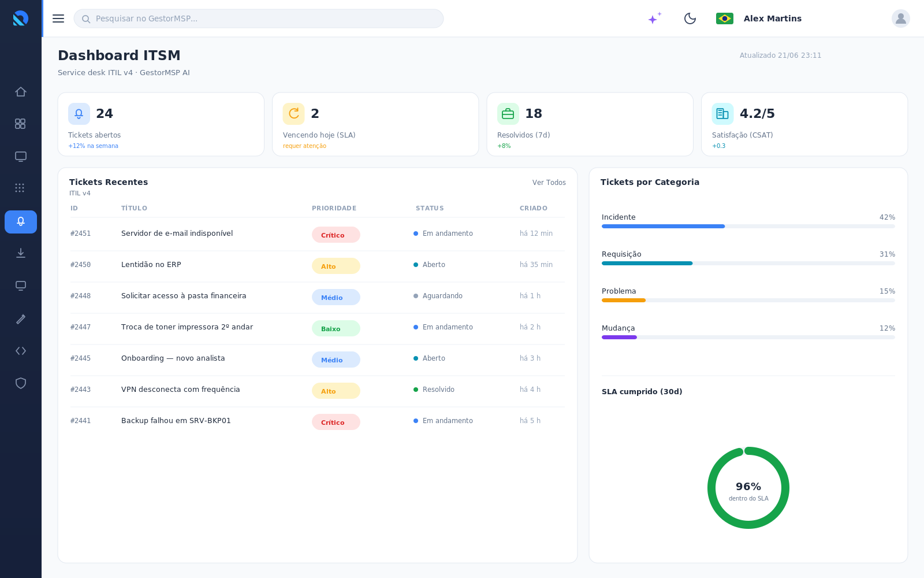Screen dimensions: 924x578
Task: Click the Atualizado 21/06 23:11 timestamp
Action: point(780,55)
